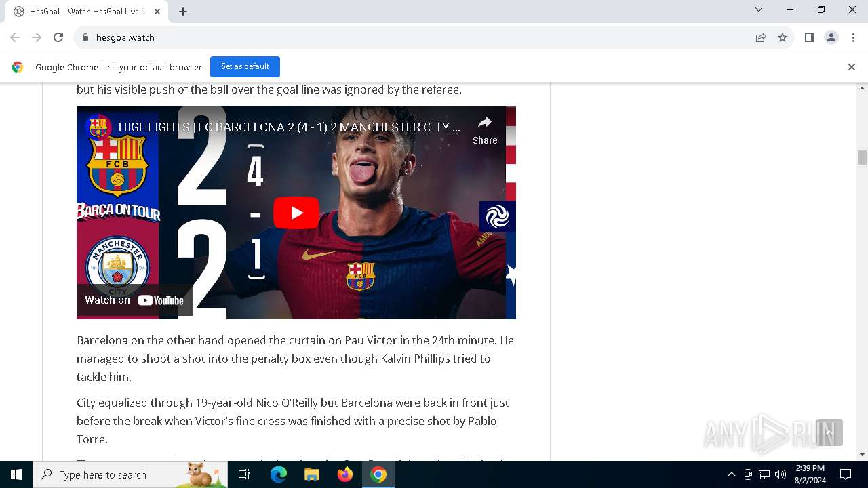This screenshot has height=488, width=868.
Task: Toggle the browser side panel icon
Action: click(x=809, y=37)
